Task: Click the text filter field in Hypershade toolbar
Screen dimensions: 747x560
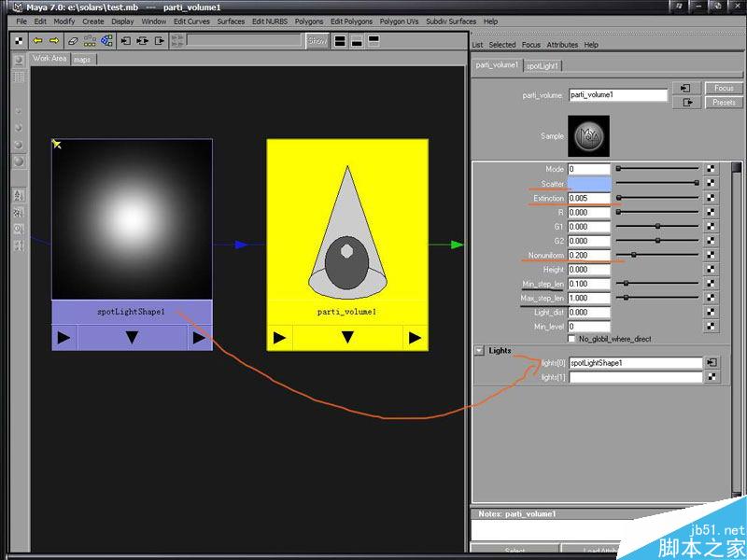Action: [x=244, y=40]
